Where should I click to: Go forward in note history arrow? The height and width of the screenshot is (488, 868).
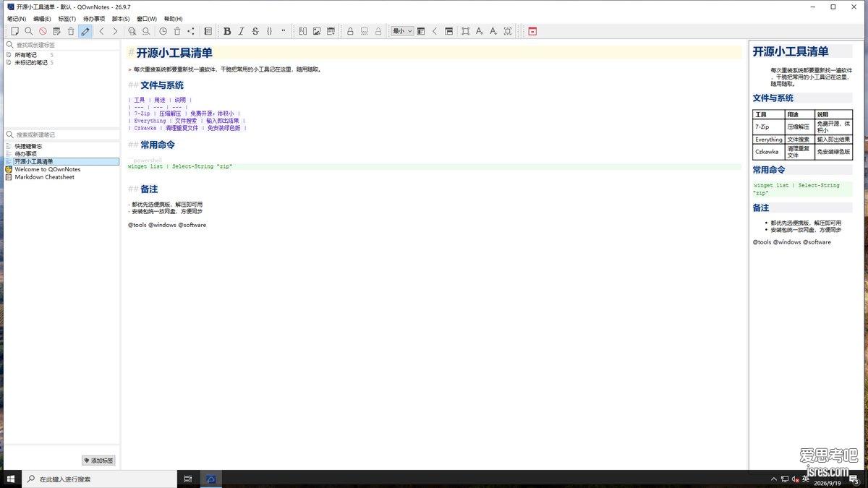coord(115,31)
